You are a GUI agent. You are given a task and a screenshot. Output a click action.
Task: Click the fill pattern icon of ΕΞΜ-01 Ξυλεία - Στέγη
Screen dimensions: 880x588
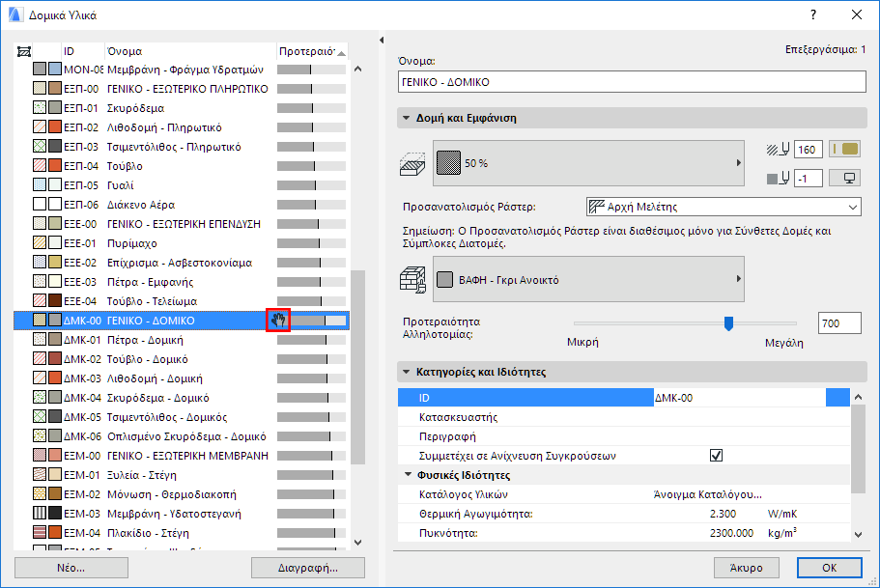click(x=40, y=475)
